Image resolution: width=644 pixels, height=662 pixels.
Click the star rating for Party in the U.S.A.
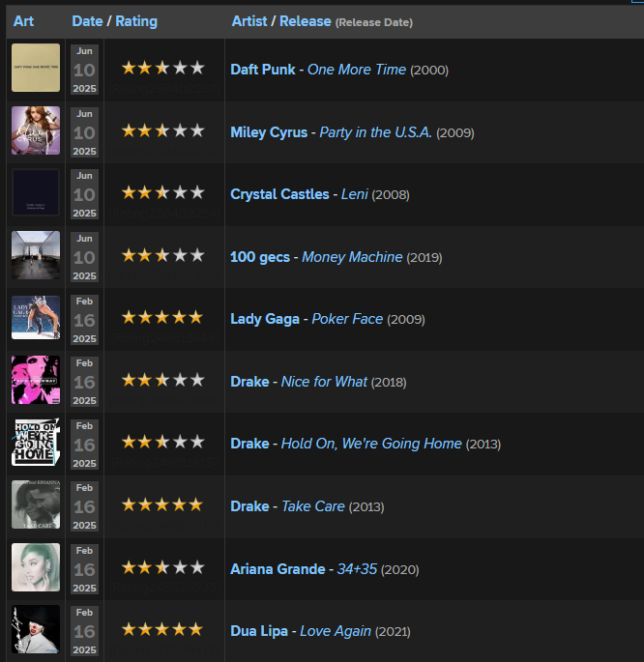click(x=162, y=130)
